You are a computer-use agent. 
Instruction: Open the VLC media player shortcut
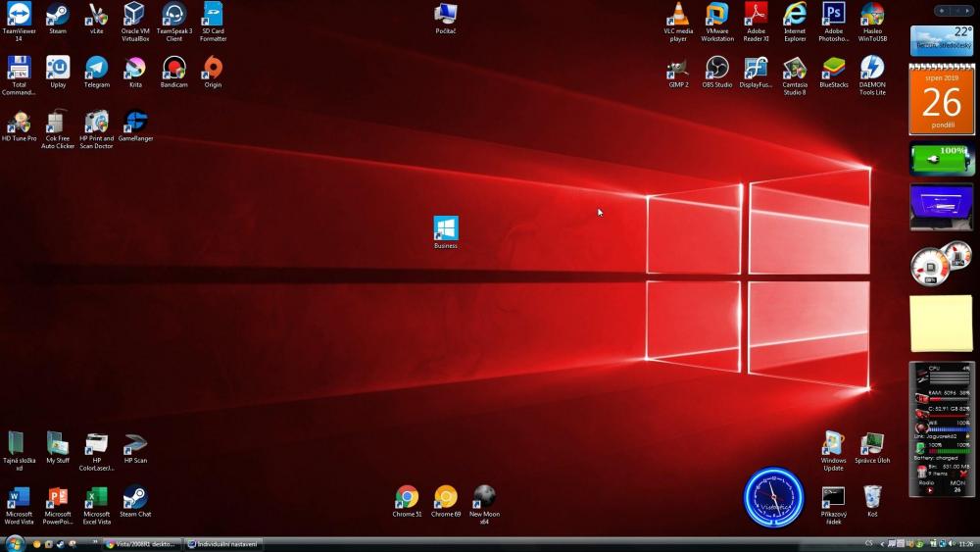coord(678,15)
